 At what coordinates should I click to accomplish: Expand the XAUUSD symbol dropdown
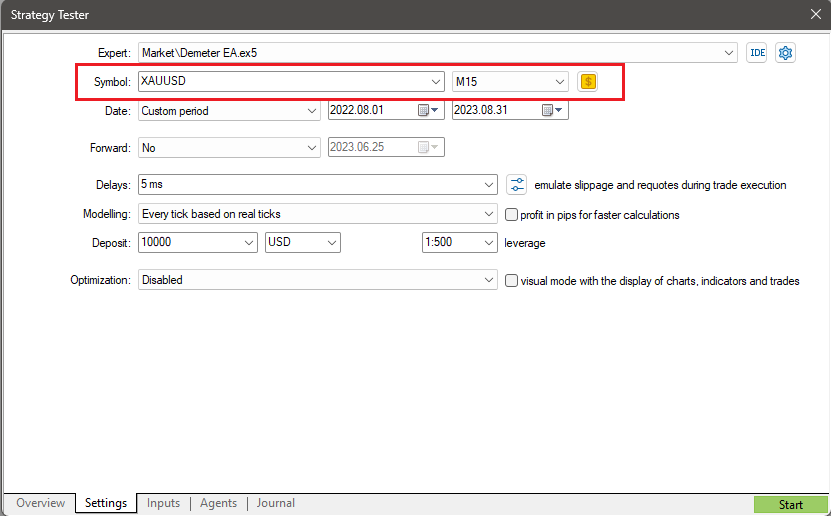coord(436,82)
